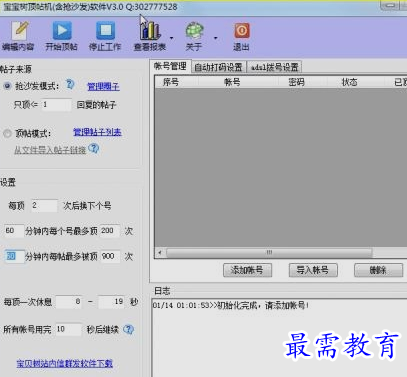Viewport: 407px width, 377px height.
Task: Open the 管理帖子列表 link
Action: 97,132
